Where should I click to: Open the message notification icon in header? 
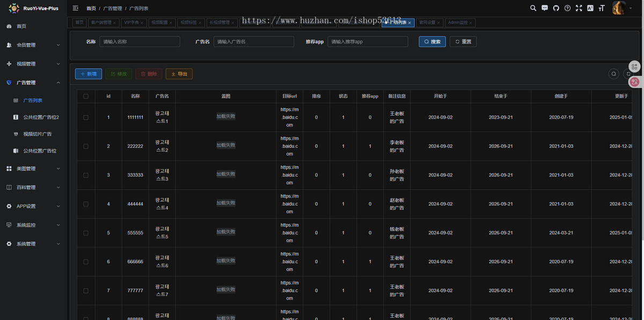tap(545, 8)
